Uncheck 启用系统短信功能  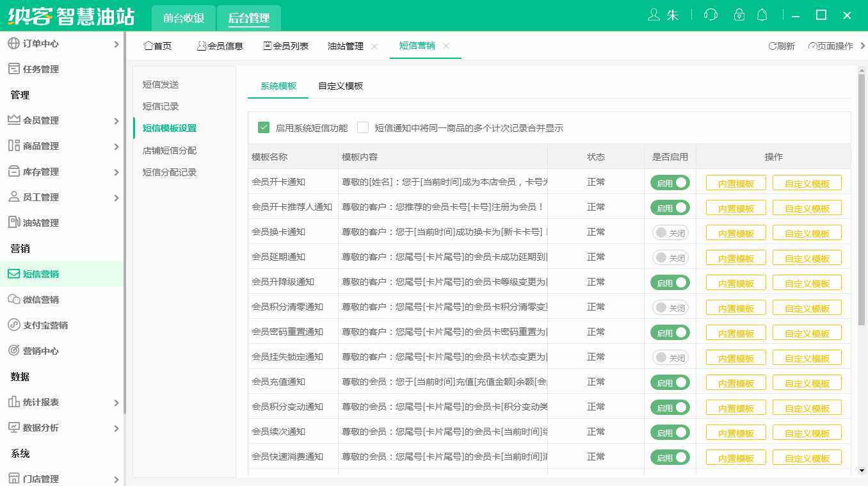[x=264, y=127]
